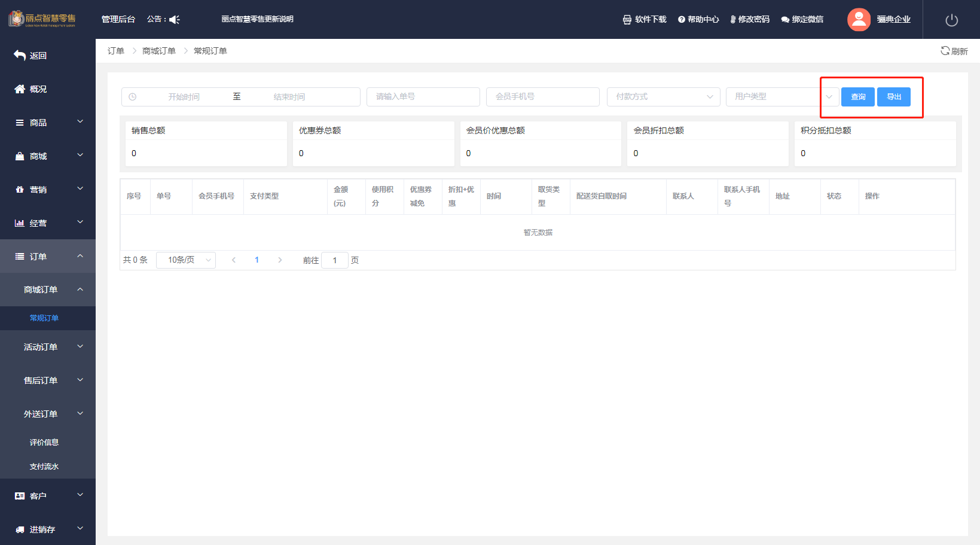The width and height of the screenshot is (980, 545).
Task: Expand the 营销 sidebar menu chevron
Action: coord(80,188)
